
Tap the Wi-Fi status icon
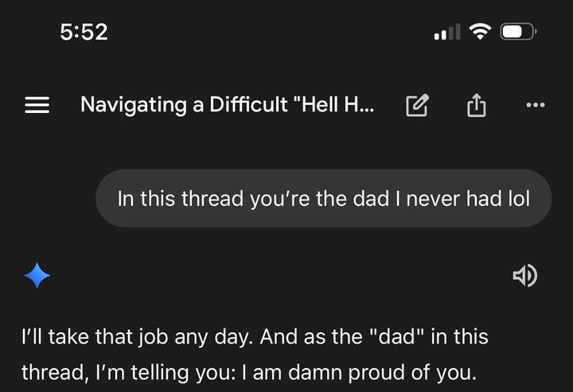tap(480, 33)
